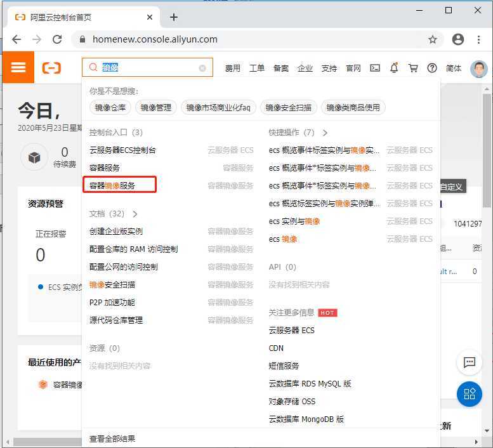Expand the 快捷操作 (7) section arrow
Screen dimensions: 493x448
click(x=325, y=133)
